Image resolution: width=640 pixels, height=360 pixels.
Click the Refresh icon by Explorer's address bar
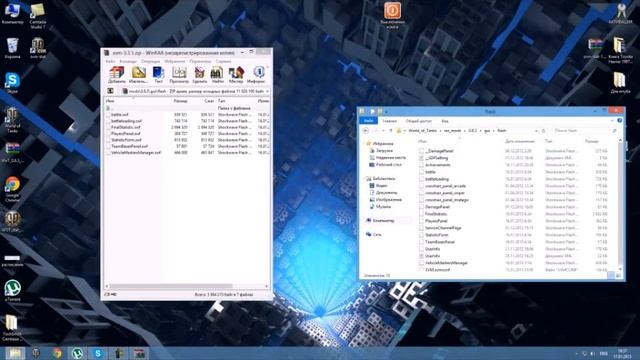coord(544,131)
